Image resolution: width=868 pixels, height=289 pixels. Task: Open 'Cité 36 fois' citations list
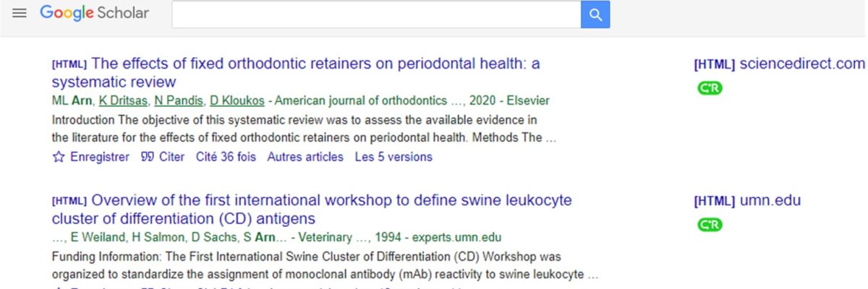point(226,157)
